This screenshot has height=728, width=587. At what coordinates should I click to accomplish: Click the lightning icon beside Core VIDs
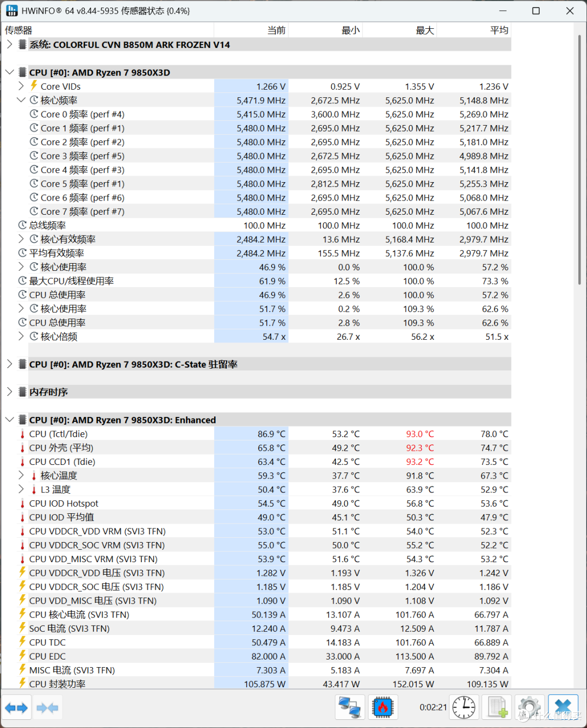click(34, 86)
